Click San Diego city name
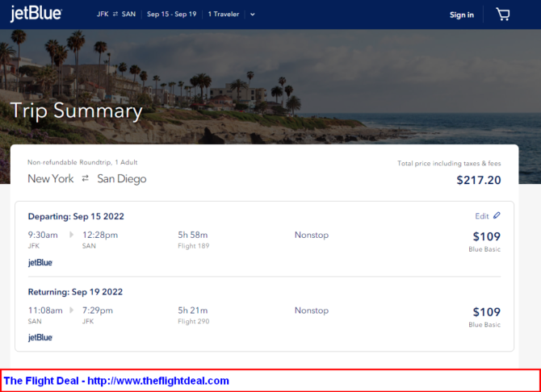The width and height of the screenshot is (541, 392). click(x=122, y=178)
